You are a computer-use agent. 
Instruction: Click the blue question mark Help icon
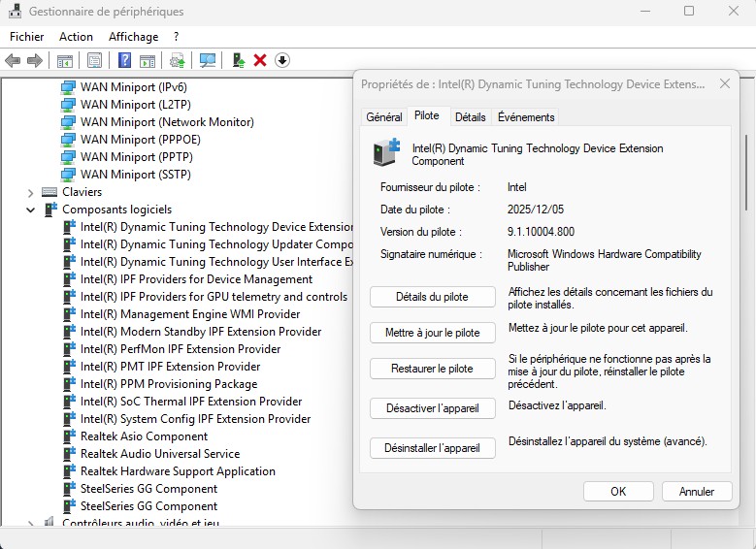124,60
